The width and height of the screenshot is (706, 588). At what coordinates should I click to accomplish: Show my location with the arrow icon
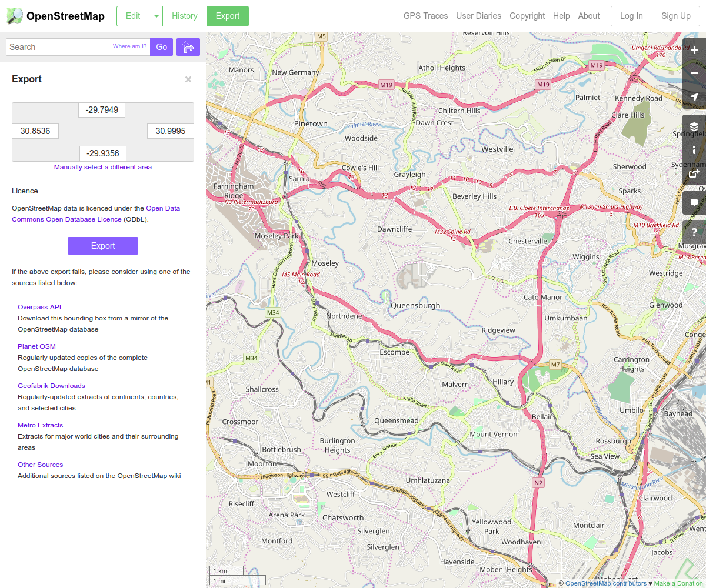point(694,97)
